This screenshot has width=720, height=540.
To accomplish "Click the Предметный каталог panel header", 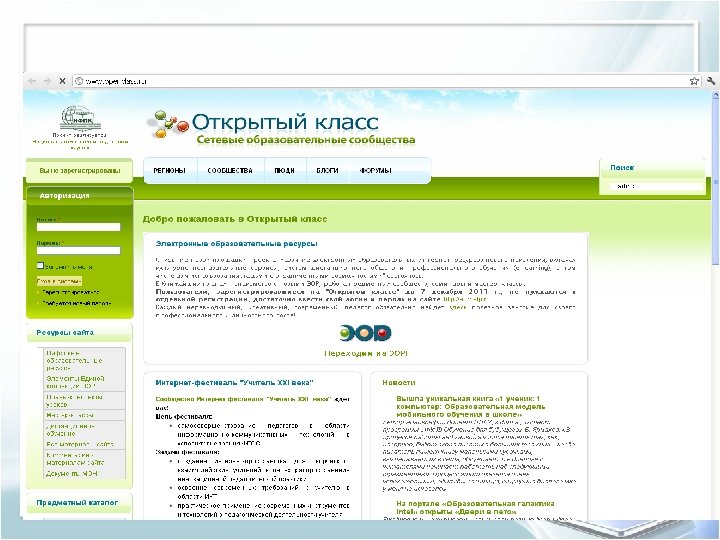I will tap(77, 503).
